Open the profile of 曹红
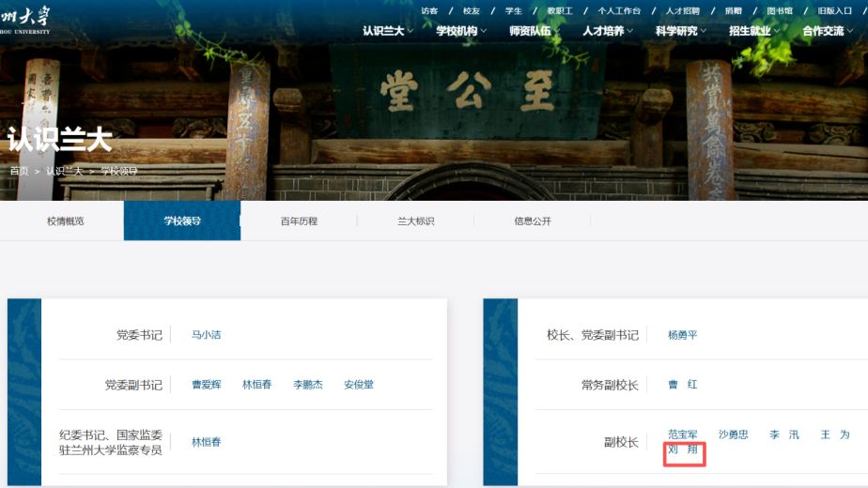This screenshot has width=868, height=488. click(683, 385)
